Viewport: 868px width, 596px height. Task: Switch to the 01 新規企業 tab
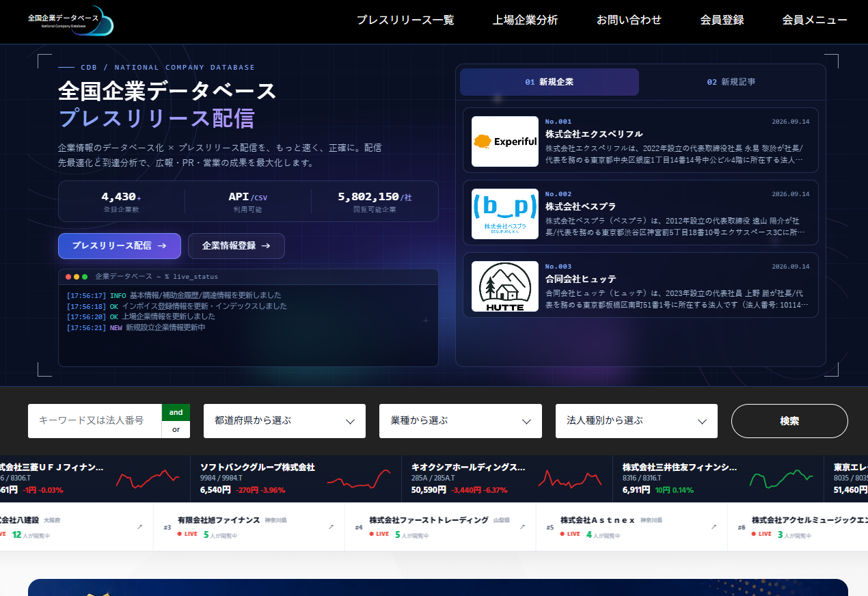550,82
